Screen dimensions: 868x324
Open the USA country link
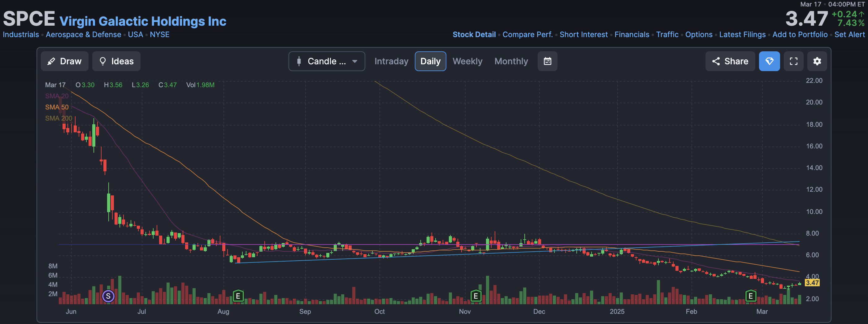tap(136, 34)
